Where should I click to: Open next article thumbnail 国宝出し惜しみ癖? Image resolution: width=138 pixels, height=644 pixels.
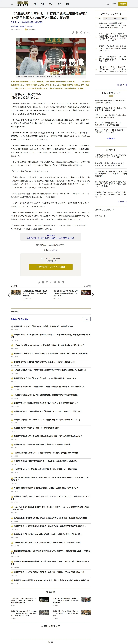86,292
